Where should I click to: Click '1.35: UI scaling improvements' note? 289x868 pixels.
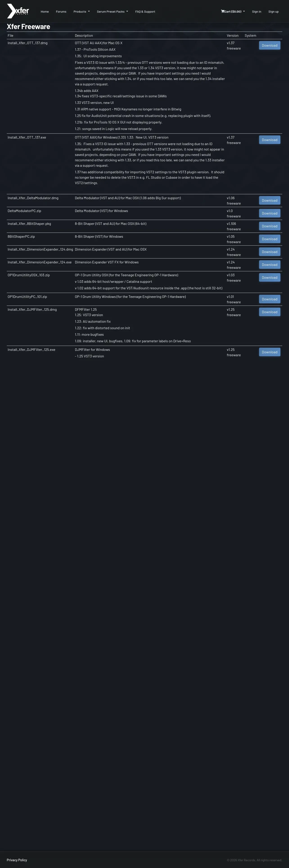click(98, 56)
